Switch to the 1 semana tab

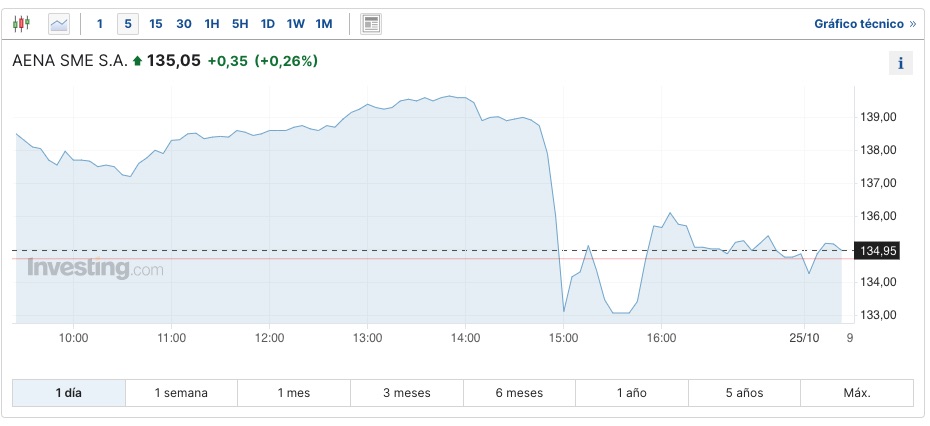pos(181,393)
